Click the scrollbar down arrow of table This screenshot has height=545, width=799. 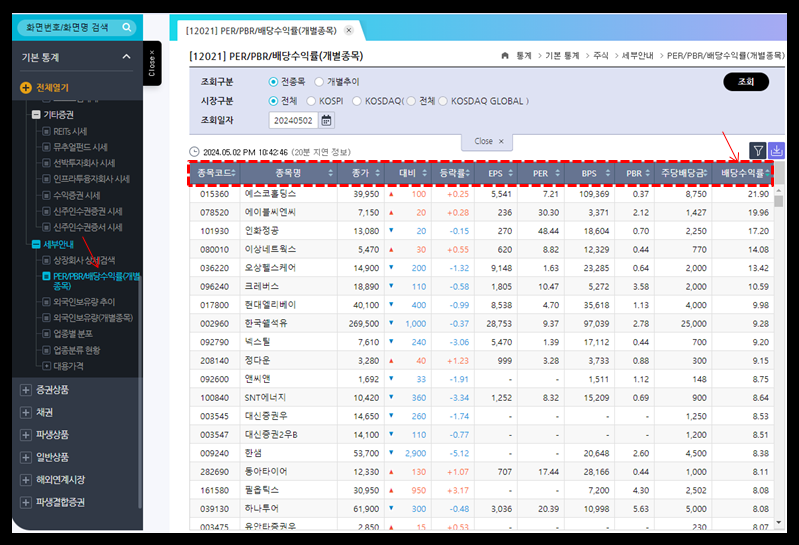778,523
